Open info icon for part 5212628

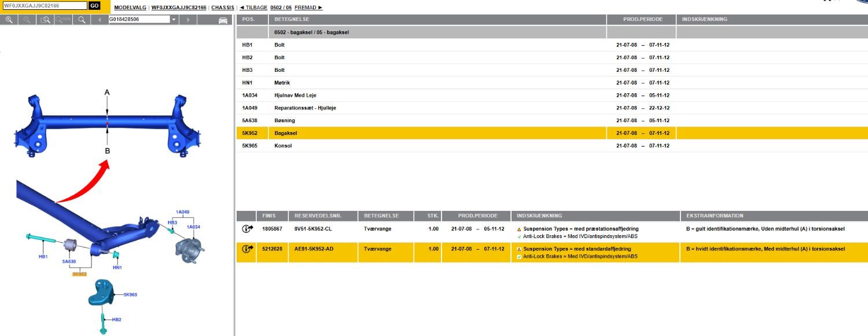point(247,249)
